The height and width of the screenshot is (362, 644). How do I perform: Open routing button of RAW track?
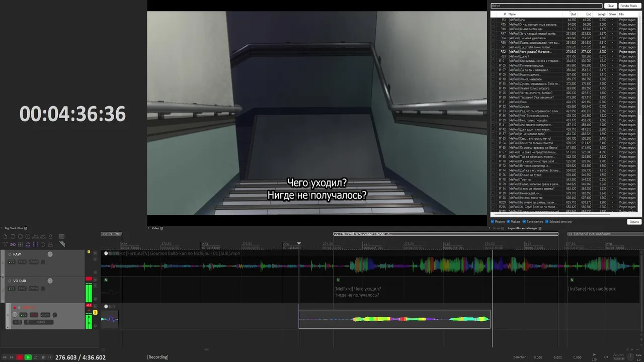pyautogui.click(x=12, y=262)
